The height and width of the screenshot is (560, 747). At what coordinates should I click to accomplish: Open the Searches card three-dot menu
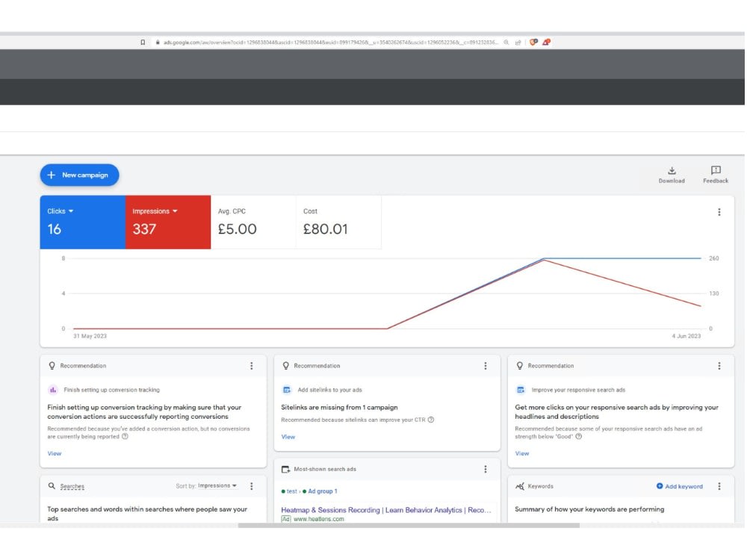pos(252,486)
